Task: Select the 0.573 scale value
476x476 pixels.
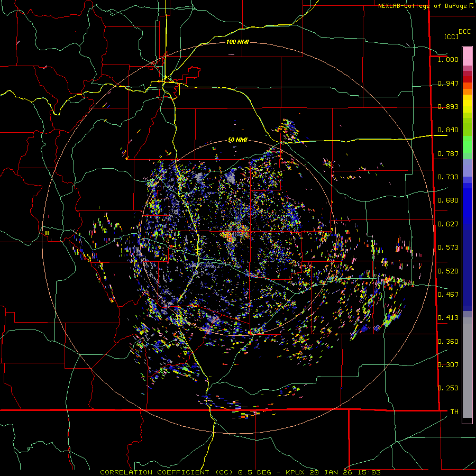Action: click(x=448, y=248)
